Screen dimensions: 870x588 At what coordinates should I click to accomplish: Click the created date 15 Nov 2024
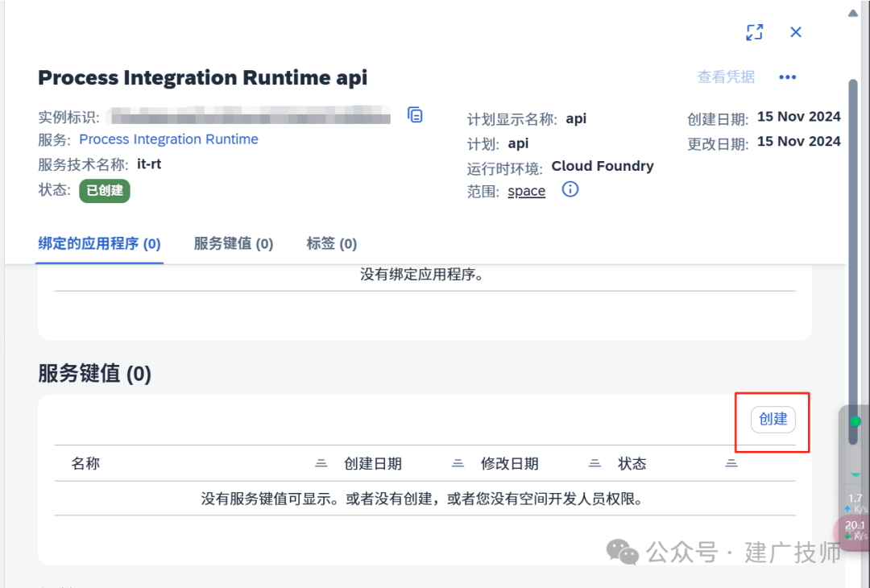coord(799,117)
